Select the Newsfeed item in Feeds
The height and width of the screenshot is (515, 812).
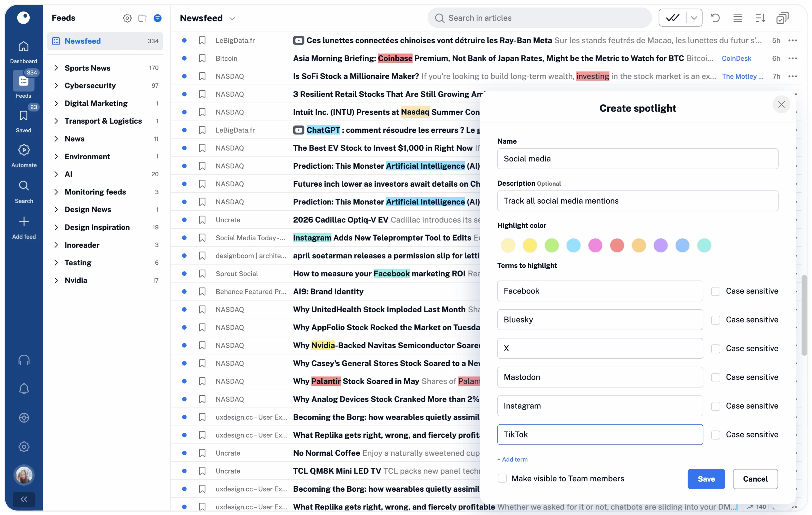[105, 41]
